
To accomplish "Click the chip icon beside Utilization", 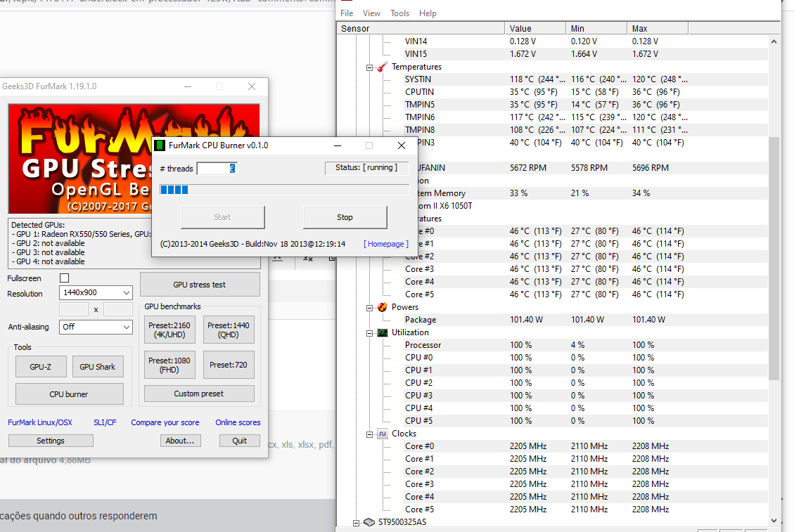I will (x=383, y=332).
